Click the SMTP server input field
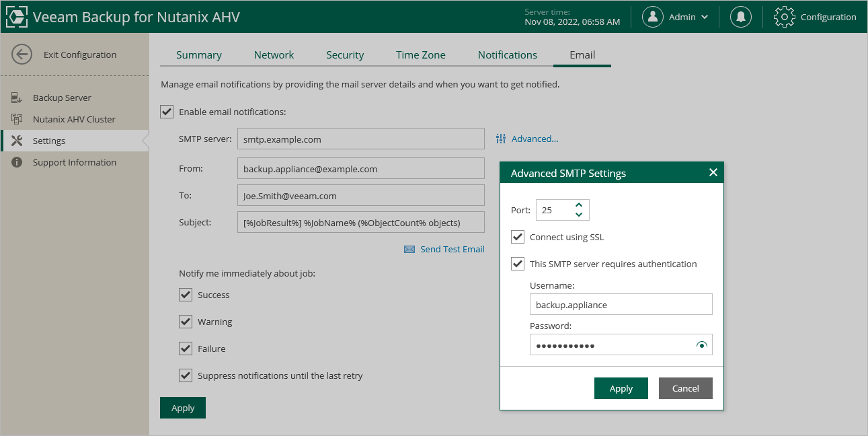This screenshot has width=868, height=436. [x=361, y=139]
